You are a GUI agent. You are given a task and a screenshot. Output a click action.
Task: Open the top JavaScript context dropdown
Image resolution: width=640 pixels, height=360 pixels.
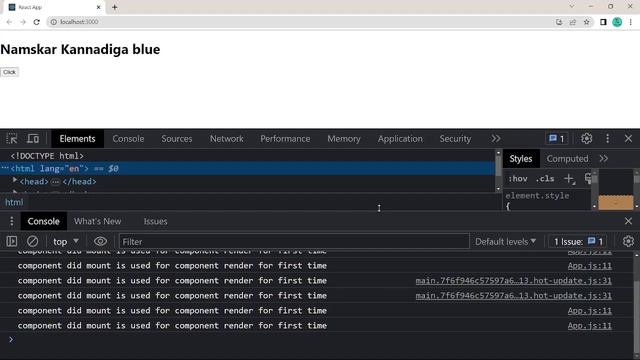[x=66, y=242]
